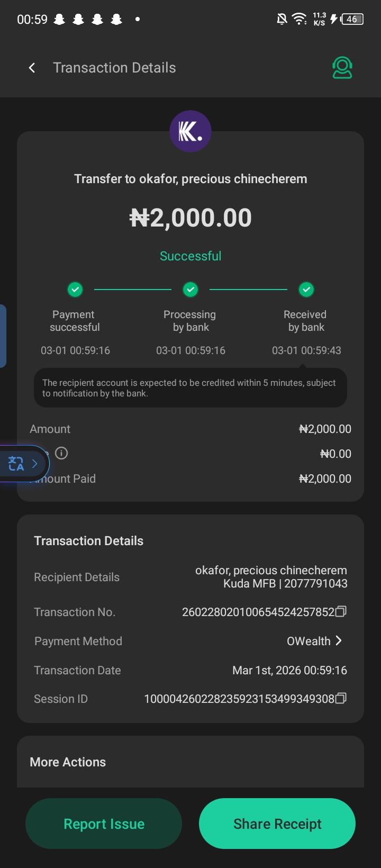The image size is (381, 868).
Task: Tap the Transaction Details page title
Action: coord(114,68)
